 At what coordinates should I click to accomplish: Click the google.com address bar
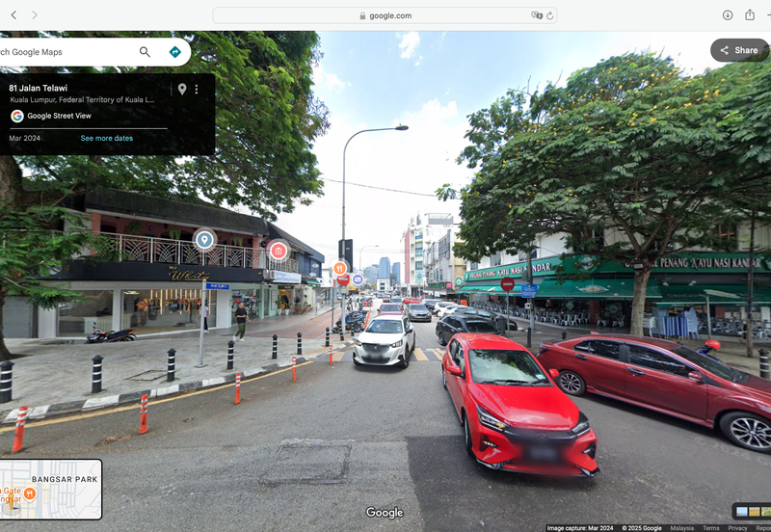[385, 15]
